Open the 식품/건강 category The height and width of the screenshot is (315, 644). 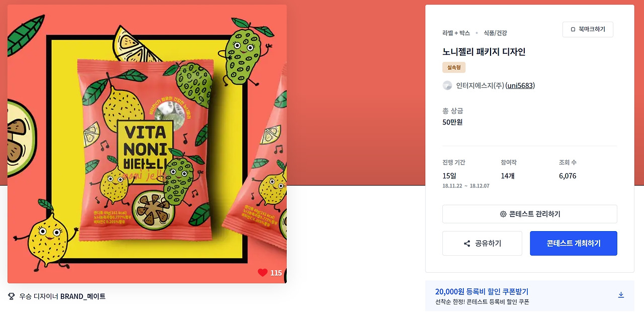coord(495,33)
